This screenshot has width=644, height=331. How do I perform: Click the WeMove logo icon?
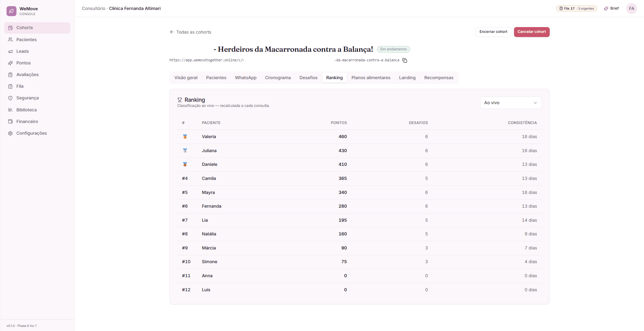(11, 11)
